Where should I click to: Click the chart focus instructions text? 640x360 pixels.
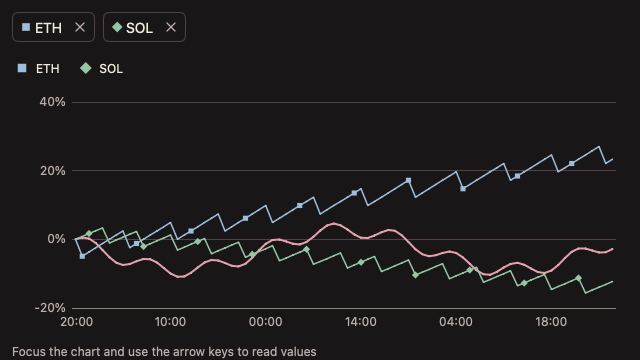[164, 352]
